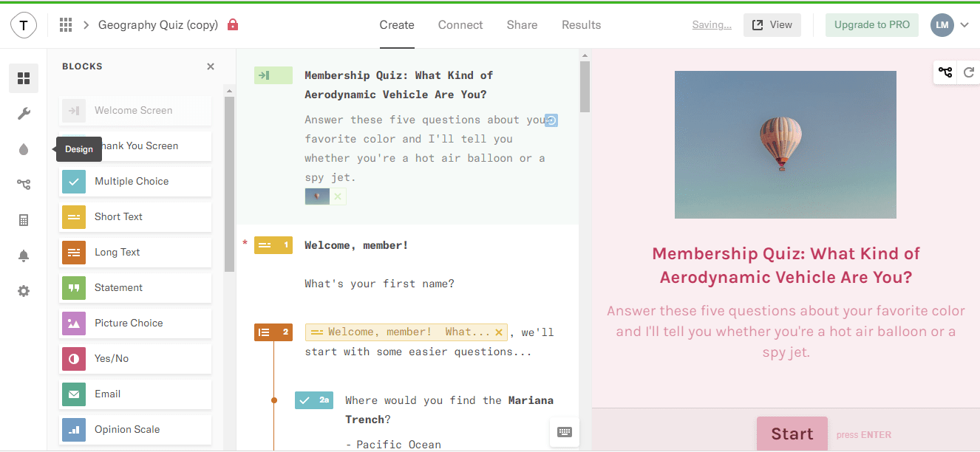Click the editor scrollbar thumb

[x=585, y=86]
